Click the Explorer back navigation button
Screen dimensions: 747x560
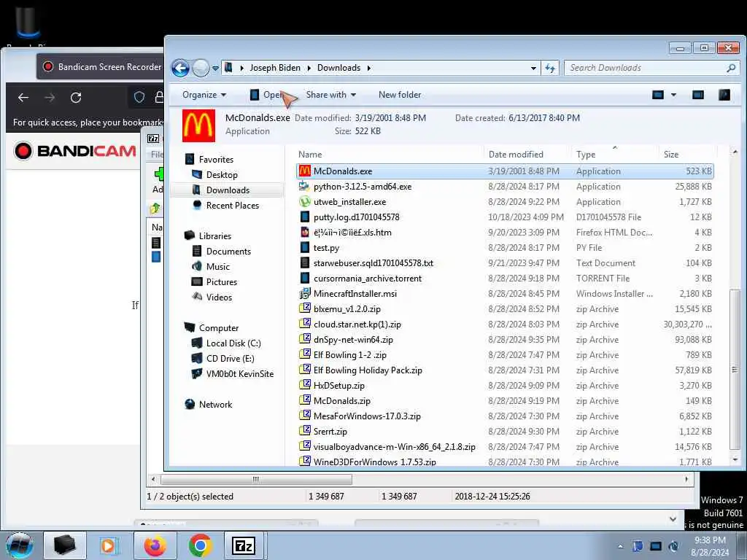pos(181,68)
